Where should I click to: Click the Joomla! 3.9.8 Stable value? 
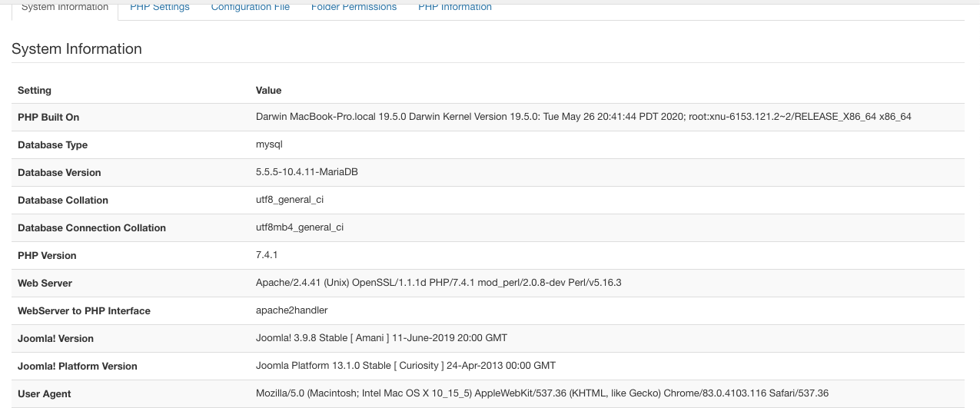381,339
